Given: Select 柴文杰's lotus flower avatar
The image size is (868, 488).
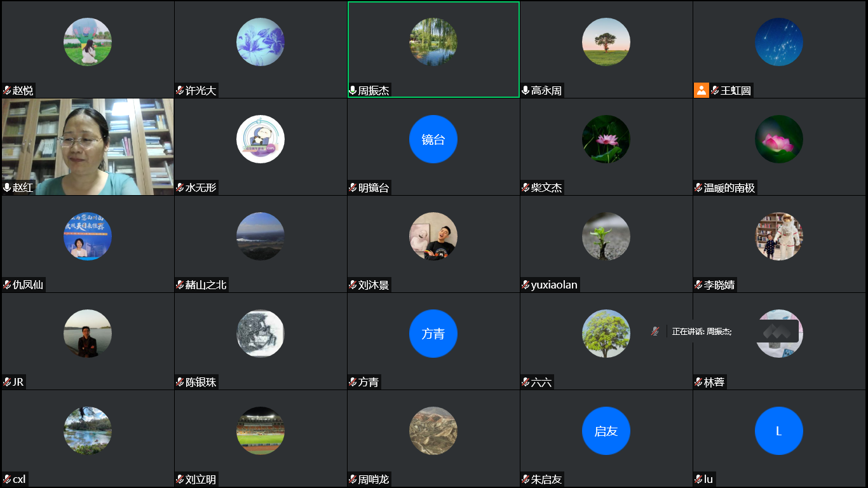Looking at the screenshot, I should pyautogui.click(x=606, y=139).
